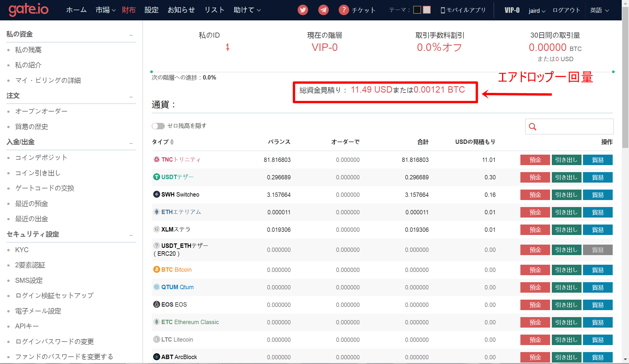
Task: Click the red question mark ticket icon
Action: tap(344, 10)
